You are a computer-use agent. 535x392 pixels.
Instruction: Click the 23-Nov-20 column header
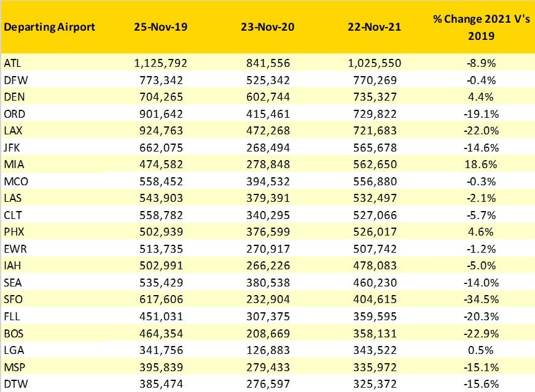click(x=268, y=28)
